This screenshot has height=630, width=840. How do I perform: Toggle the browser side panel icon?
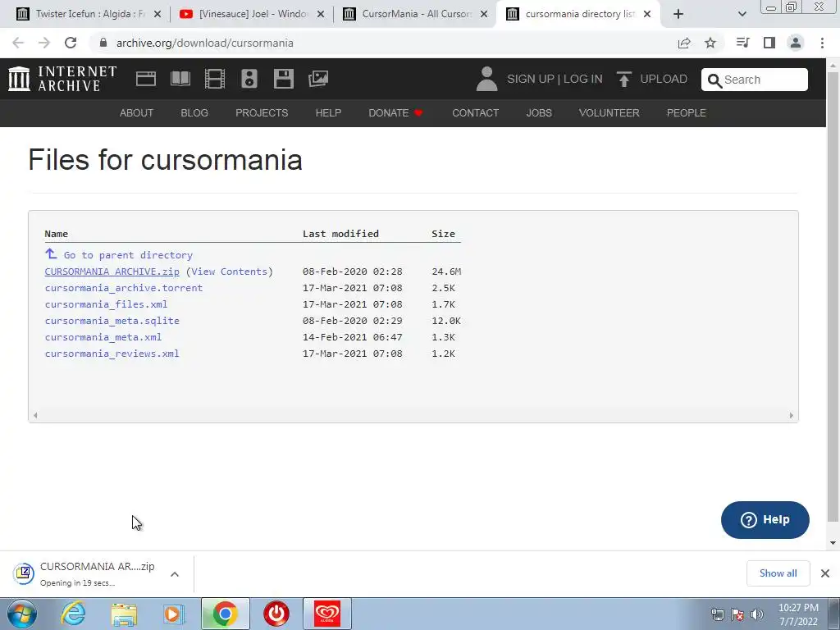pos(769,43)
